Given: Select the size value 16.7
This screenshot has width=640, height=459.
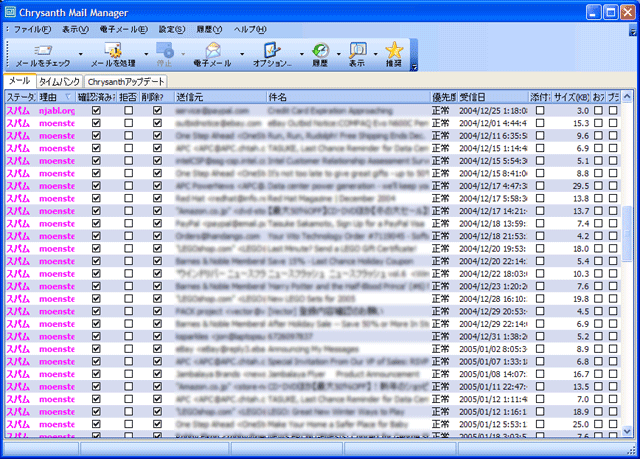Looking at the screenshot, I should [x=580, y=374].
